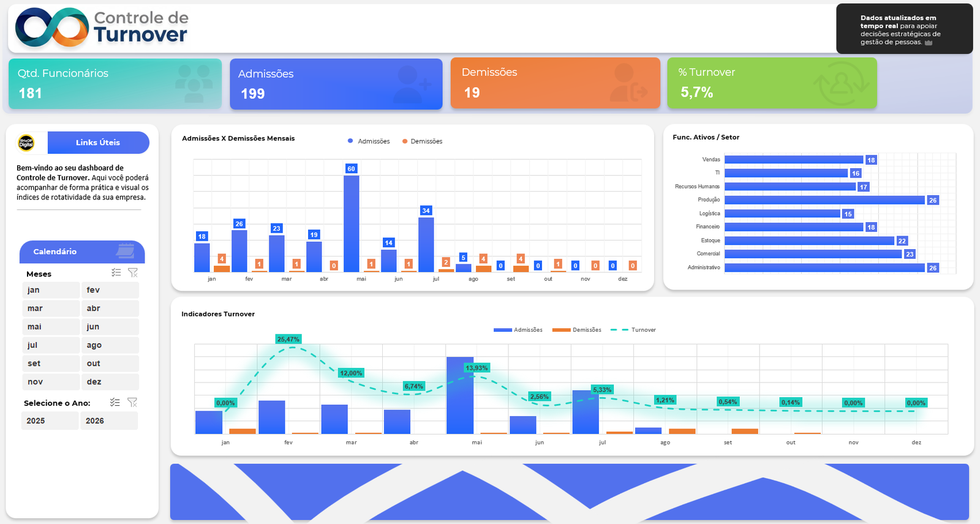This screenshot has height=524, width=980.
Task: Click the cycle icon on % Turnover card
Action: (841, 83)
